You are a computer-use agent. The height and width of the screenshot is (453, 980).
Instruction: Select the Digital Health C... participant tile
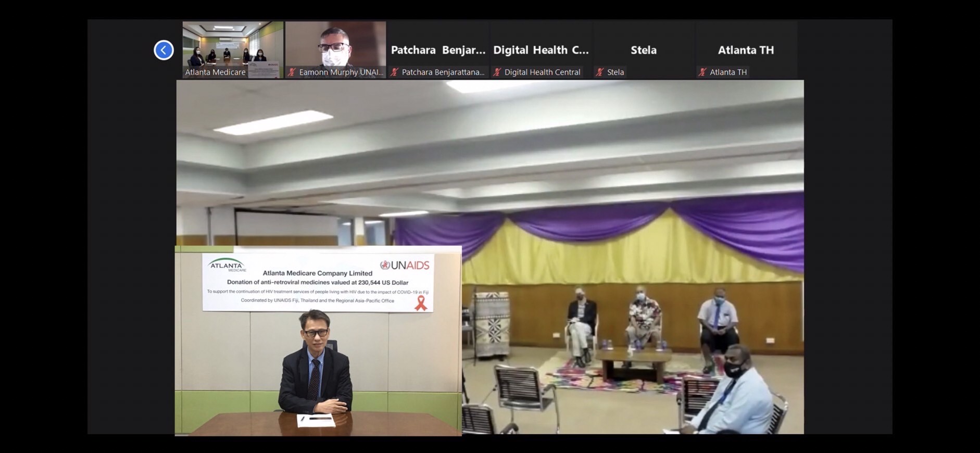click(541, 49)
